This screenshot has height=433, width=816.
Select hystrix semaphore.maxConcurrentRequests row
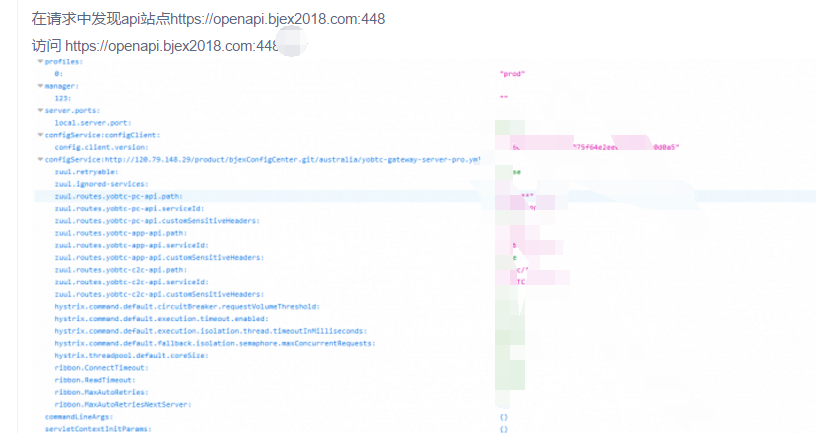pyautogui.click(x=215, y=343)
